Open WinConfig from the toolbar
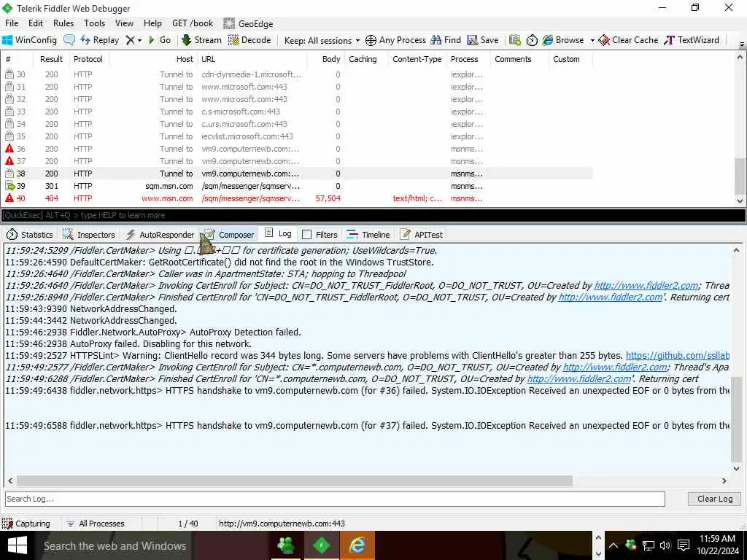The width and height of the screenshot is (747, 560). 29,40
